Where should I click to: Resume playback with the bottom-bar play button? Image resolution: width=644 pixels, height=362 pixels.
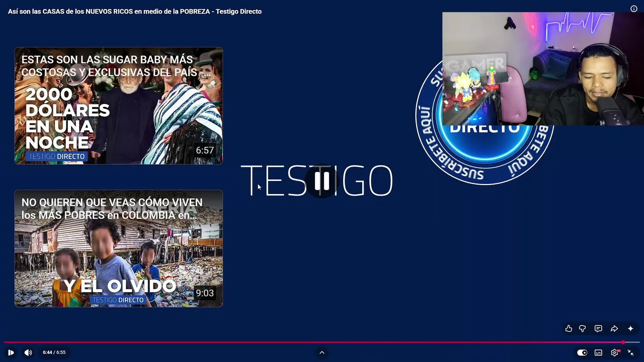pyautogui.click(x=11, y=352)
